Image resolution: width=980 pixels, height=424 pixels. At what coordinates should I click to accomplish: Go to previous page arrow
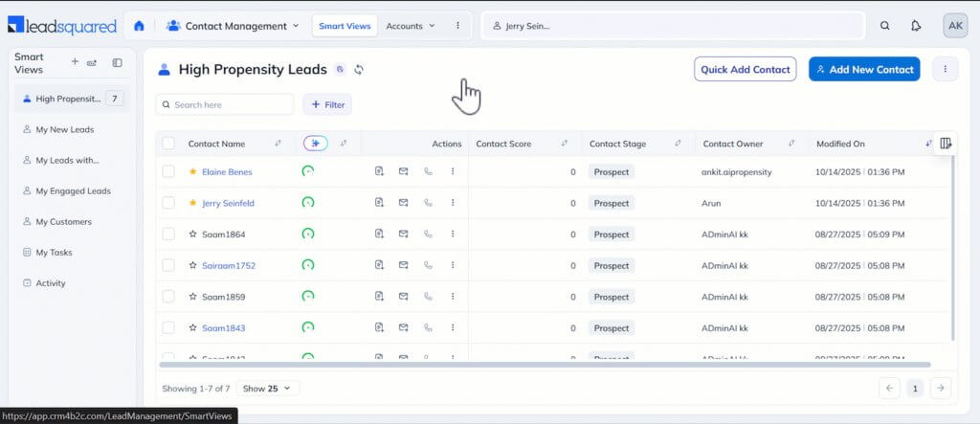pos(889,388)
